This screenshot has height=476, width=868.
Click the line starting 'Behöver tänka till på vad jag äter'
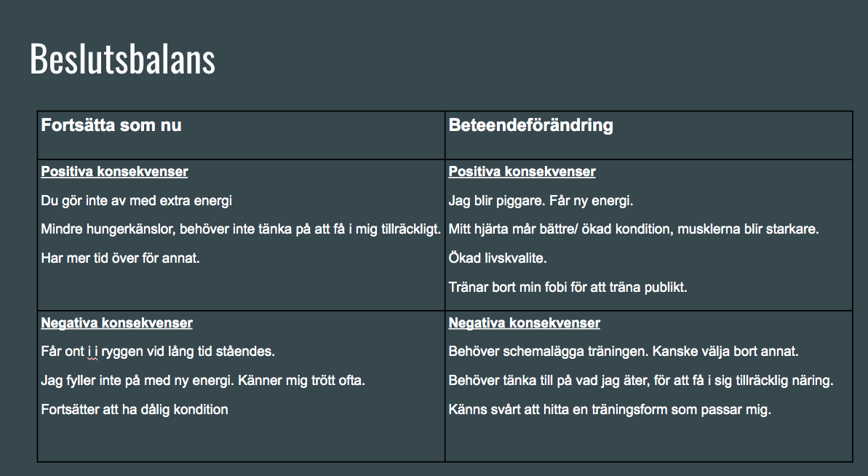point(641,381)
